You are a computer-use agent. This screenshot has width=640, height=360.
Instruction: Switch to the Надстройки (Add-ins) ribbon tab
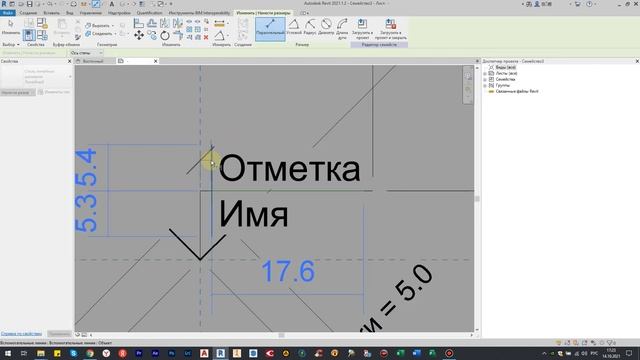click(x=119, y=13)
